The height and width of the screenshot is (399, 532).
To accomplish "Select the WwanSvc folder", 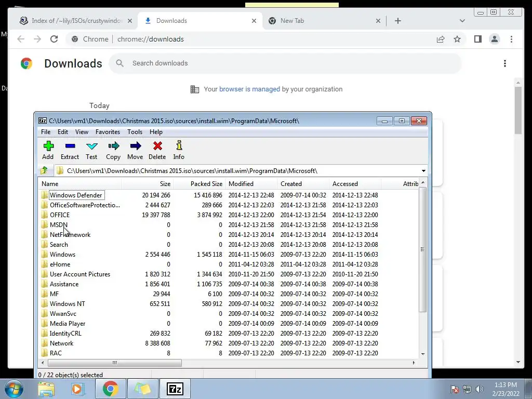I will tap(63, 313).
